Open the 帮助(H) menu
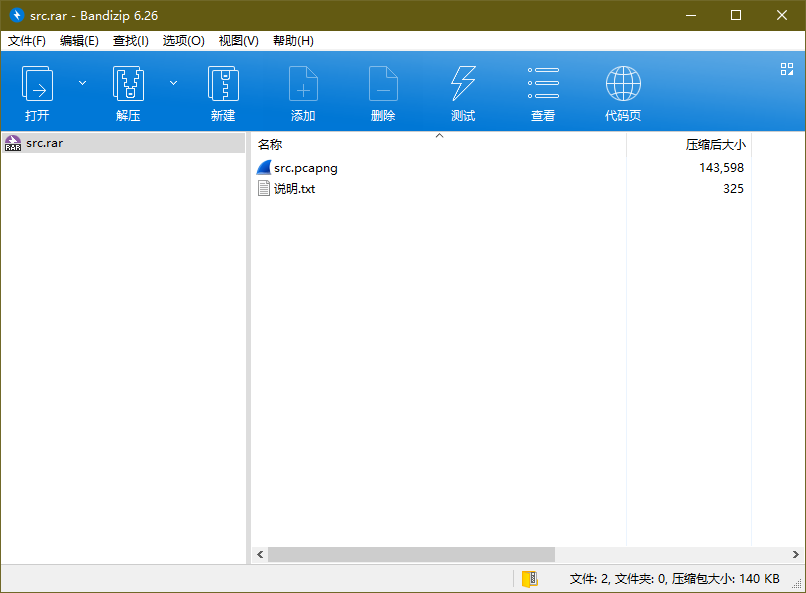The image size is (806, 593). tap(294, 41)
